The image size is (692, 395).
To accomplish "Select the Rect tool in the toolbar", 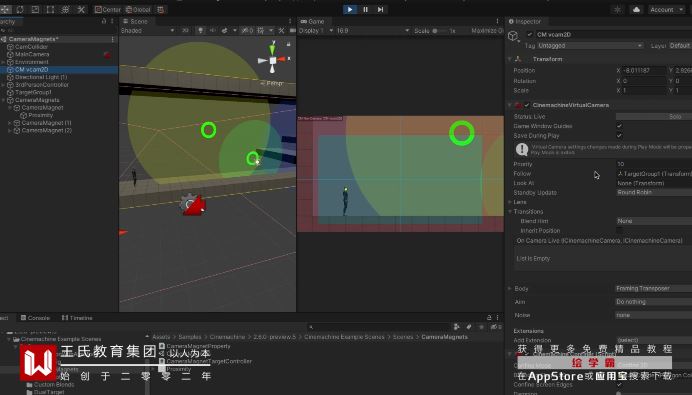I will 50,9.
